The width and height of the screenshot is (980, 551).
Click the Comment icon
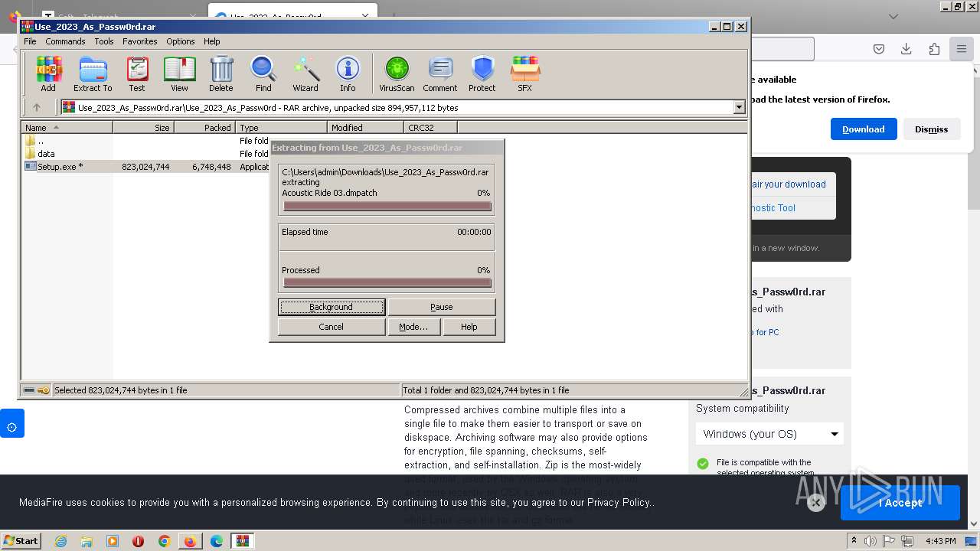[x=440, y=74]
